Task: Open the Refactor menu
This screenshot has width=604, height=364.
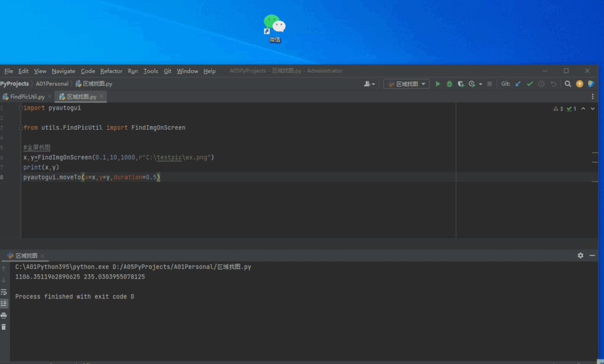Action: tap(111, 71)
